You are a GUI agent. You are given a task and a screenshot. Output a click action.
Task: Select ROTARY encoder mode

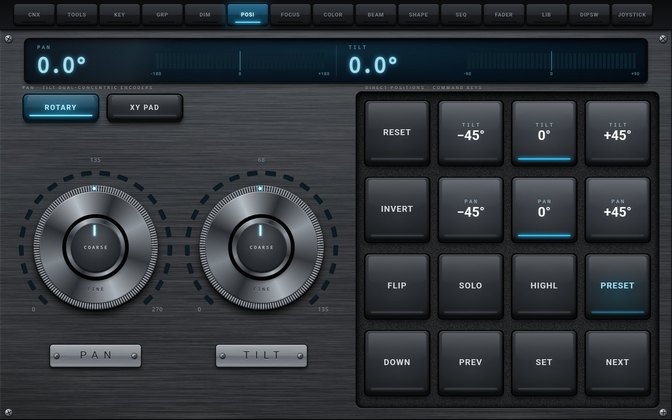[x=60, y=108]
